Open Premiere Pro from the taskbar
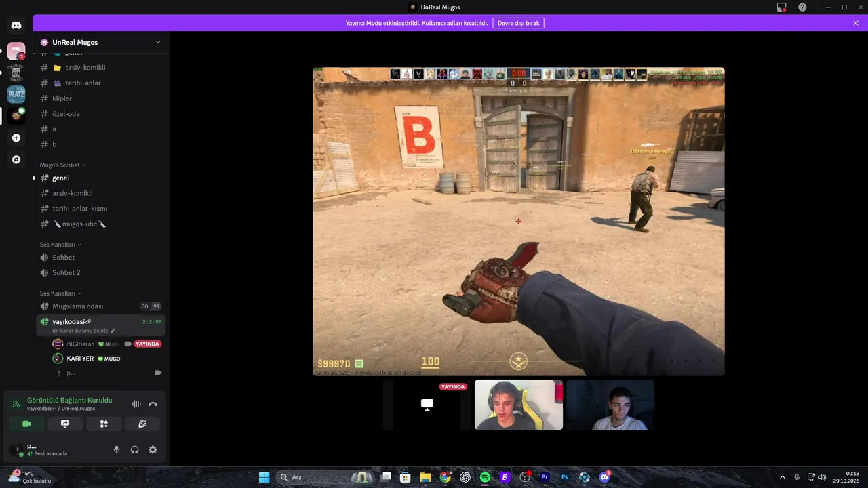Image resolution: width=868 pixels, height=488 pixels. point(545,477)
